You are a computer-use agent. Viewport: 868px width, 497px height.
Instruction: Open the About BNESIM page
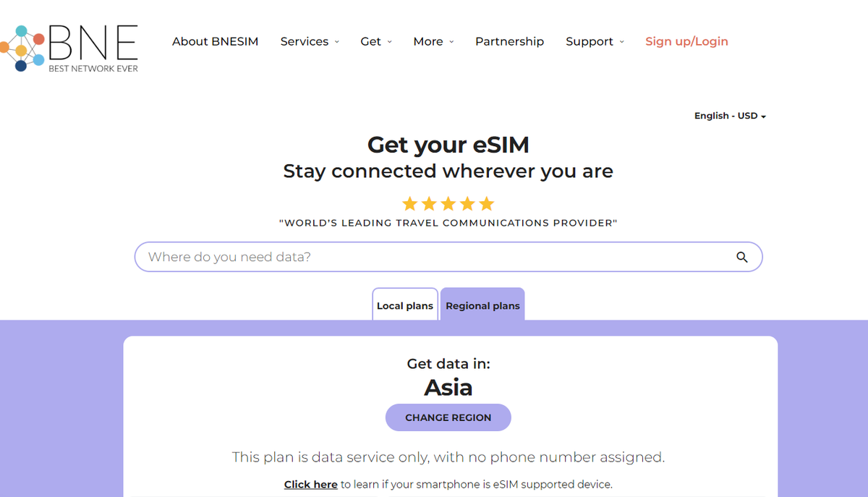[215, 41]
